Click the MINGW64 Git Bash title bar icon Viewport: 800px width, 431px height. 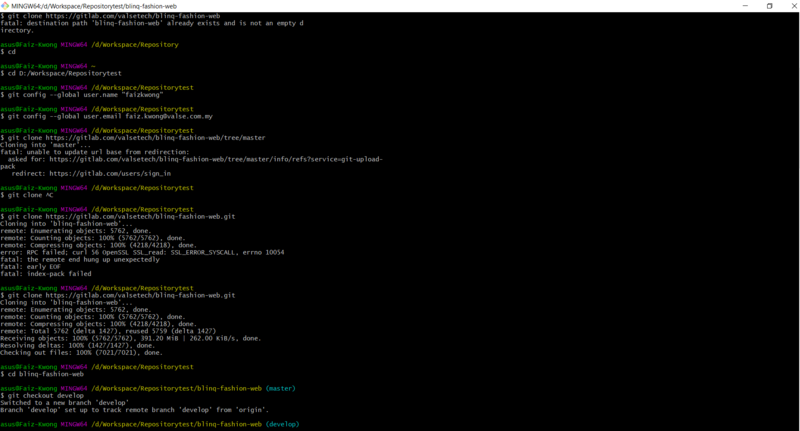[x=6, y=6]
